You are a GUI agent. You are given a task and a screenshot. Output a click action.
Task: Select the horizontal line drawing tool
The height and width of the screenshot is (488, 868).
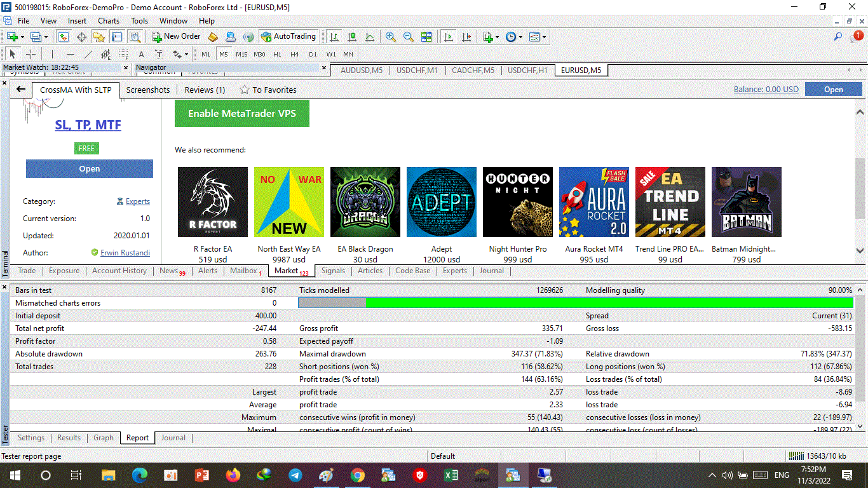(70, 54)
